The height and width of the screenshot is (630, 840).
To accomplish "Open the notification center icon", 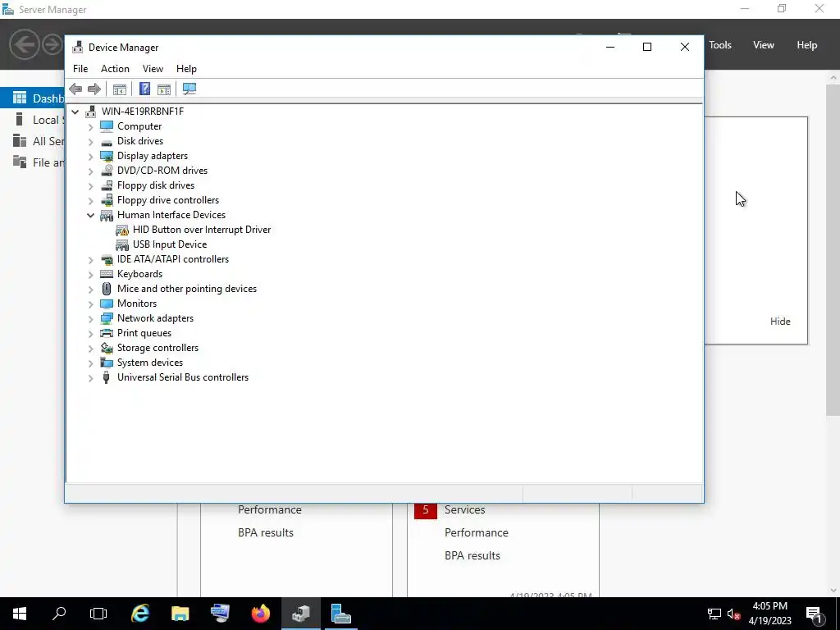I will 815,614.
